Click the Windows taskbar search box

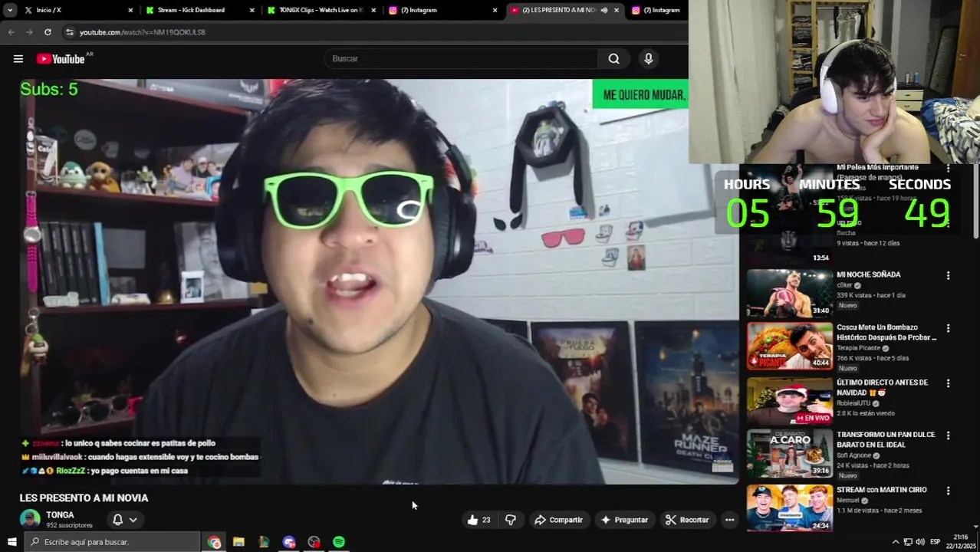click(x=112, y=542)
